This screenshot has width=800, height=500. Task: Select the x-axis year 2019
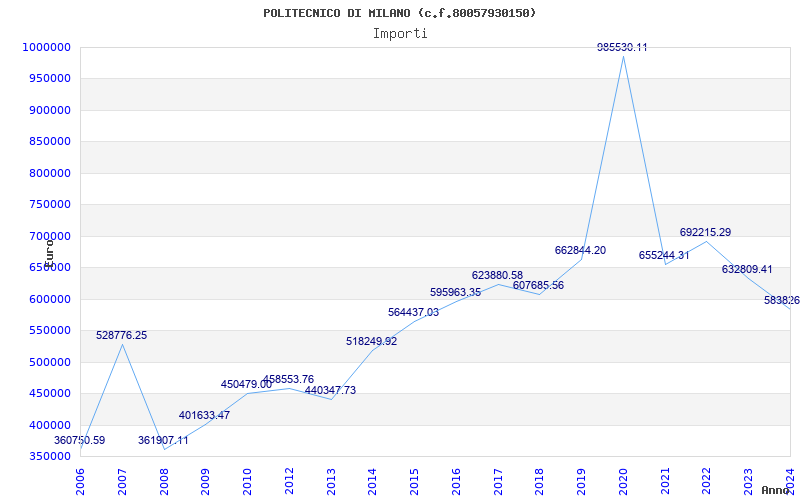point(582,482)
